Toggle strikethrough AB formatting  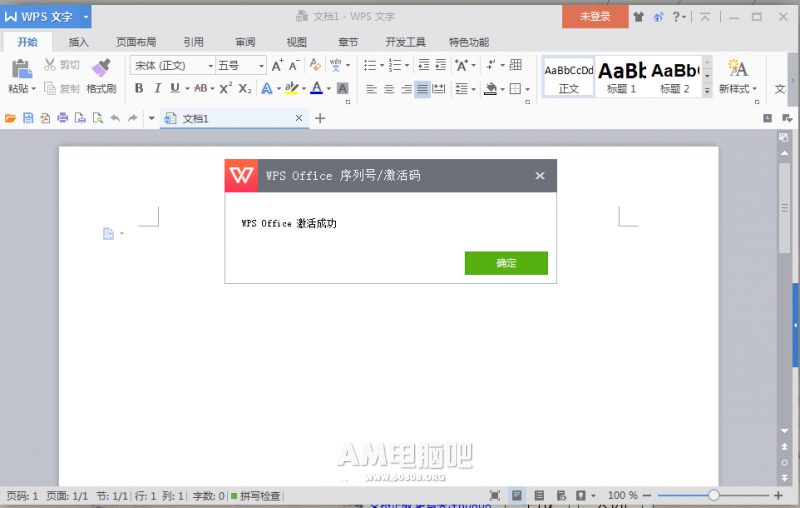pyautogui.click(x=201, y=88)
